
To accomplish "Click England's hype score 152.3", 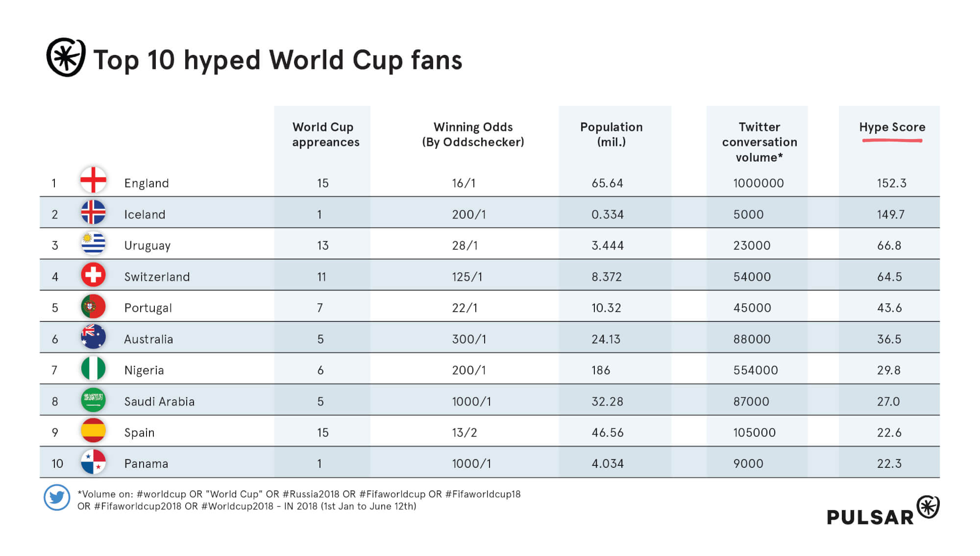I will coord(891,183).
